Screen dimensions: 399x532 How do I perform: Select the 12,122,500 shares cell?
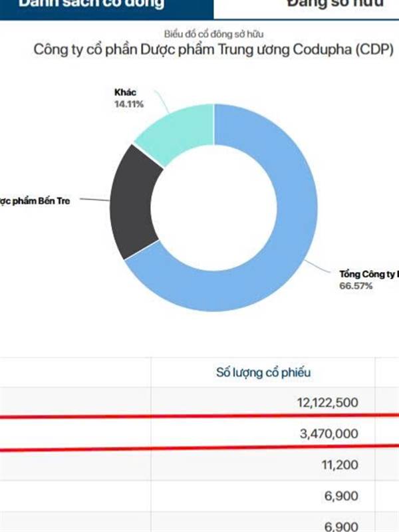click(326, 402)
